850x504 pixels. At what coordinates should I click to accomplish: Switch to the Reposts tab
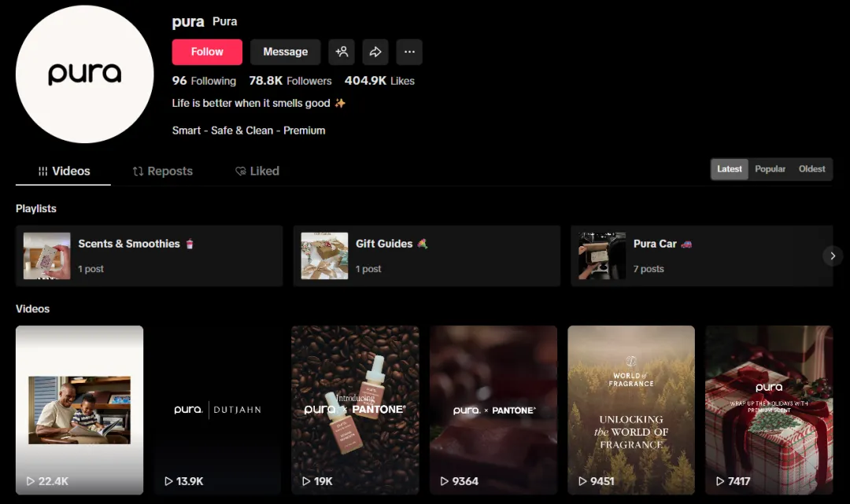coord(162,171)
